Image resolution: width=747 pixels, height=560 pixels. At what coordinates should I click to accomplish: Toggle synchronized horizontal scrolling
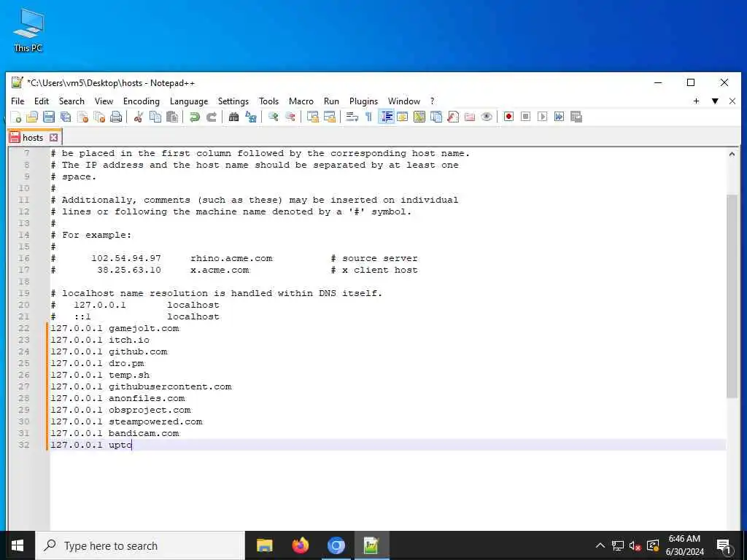click(329, 117)
